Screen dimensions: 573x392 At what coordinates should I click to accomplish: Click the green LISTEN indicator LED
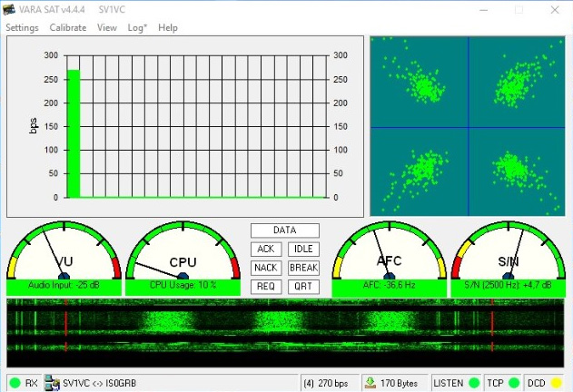474,383
